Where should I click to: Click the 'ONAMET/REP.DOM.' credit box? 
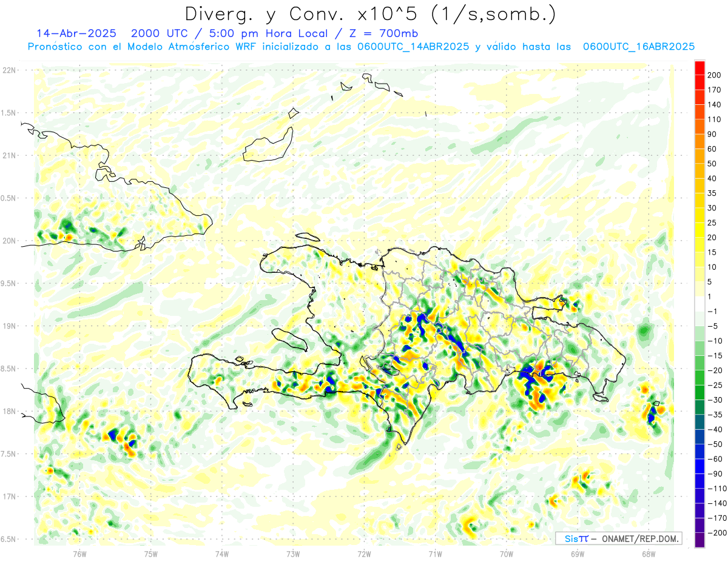tap(619, 538)
